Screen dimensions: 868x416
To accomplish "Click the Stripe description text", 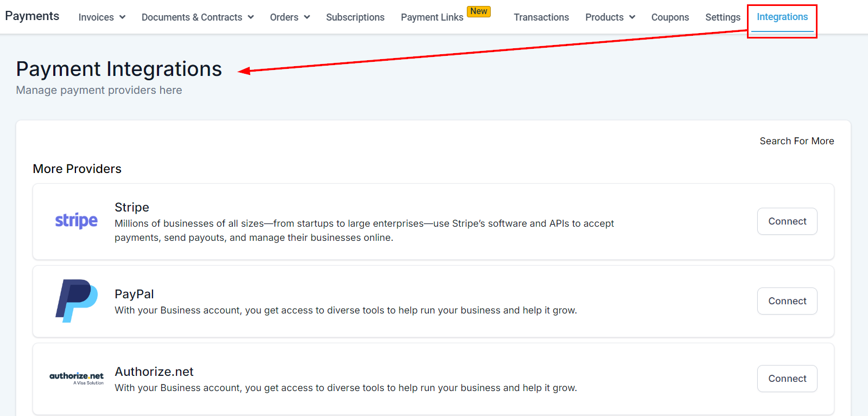I will click(x=364, y=231).
